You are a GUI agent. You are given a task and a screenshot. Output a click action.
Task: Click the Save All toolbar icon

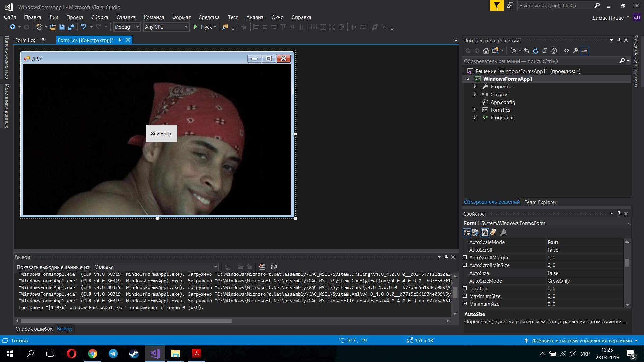coord(71,27)
